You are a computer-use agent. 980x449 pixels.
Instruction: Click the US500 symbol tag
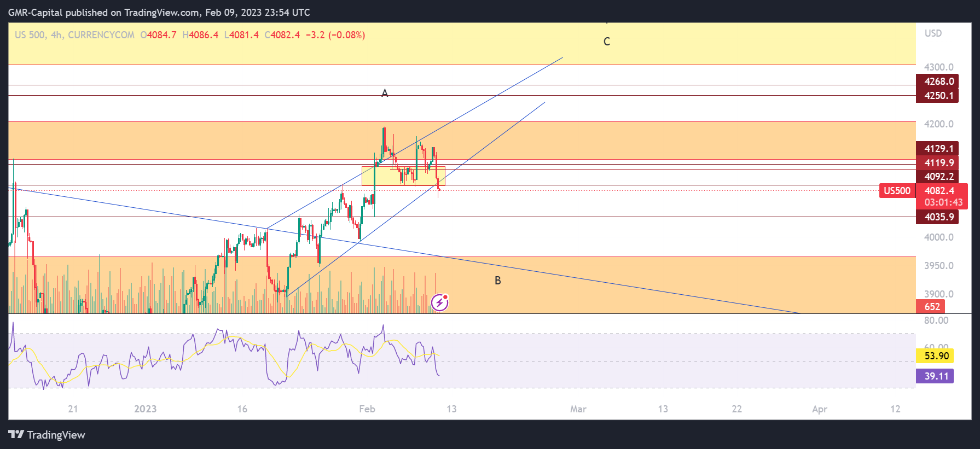point(897,191)
